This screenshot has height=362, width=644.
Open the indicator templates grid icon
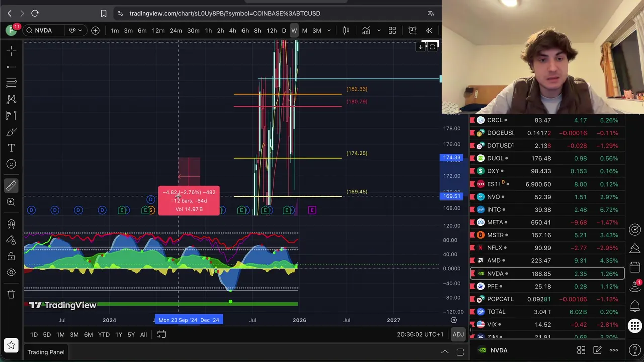(x=392, y=31)
